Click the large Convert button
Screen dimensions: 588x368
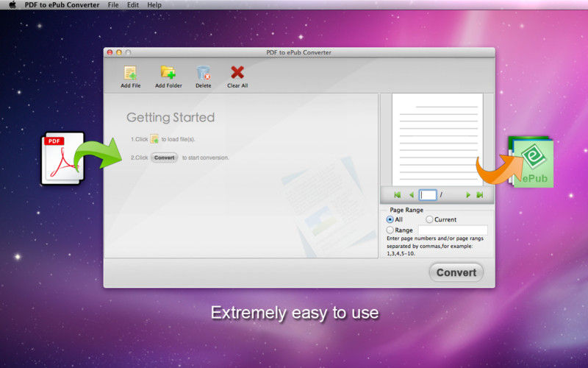456,272
